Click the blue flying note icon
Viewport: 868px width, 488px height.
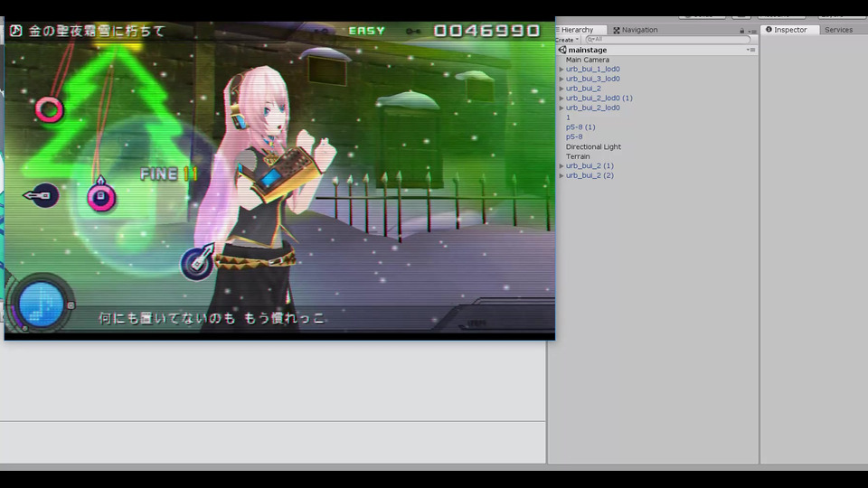[x=198, y=262]
